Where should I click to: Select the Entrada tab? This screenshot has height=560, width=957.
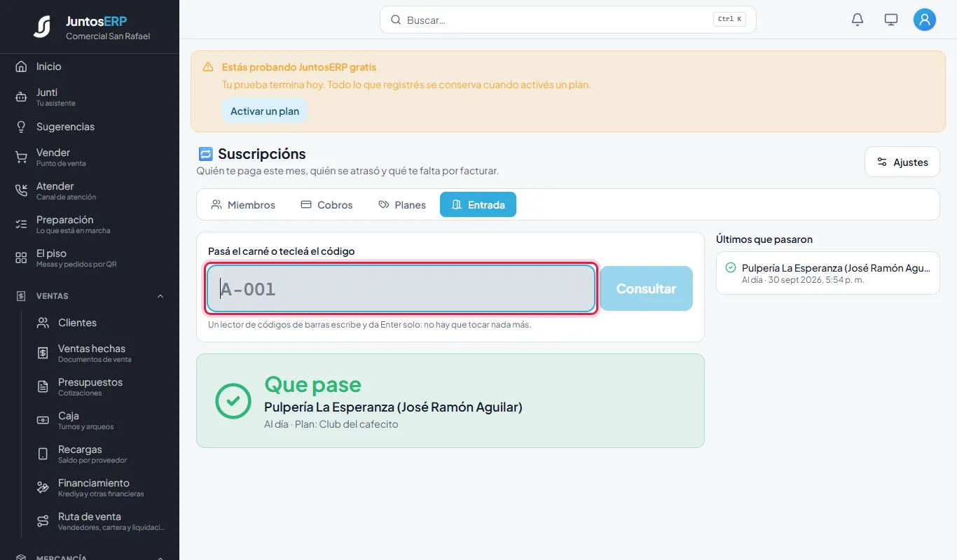(x=478, y=205)
